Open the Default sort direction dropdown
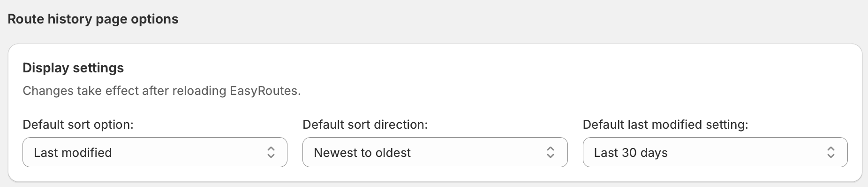The width and height of the screenshot is (868, 187). click(435, 152)
